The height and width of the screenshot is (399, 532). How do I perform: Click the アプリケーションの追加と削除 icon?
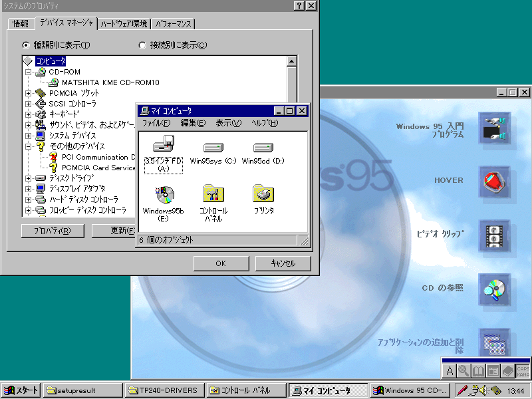coord(494,342)
